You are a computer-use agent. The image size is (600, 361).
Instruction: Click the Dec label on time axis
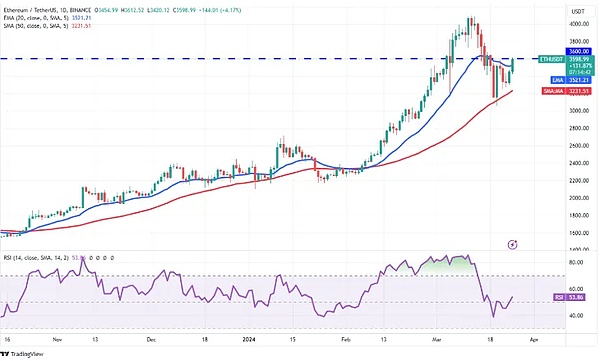pyautogui.click(x=152, y=340)
